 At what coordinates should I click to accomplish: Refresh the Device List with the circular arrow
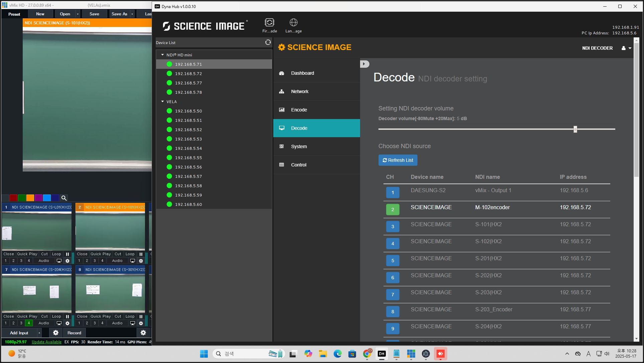click(x=268, y=42)
